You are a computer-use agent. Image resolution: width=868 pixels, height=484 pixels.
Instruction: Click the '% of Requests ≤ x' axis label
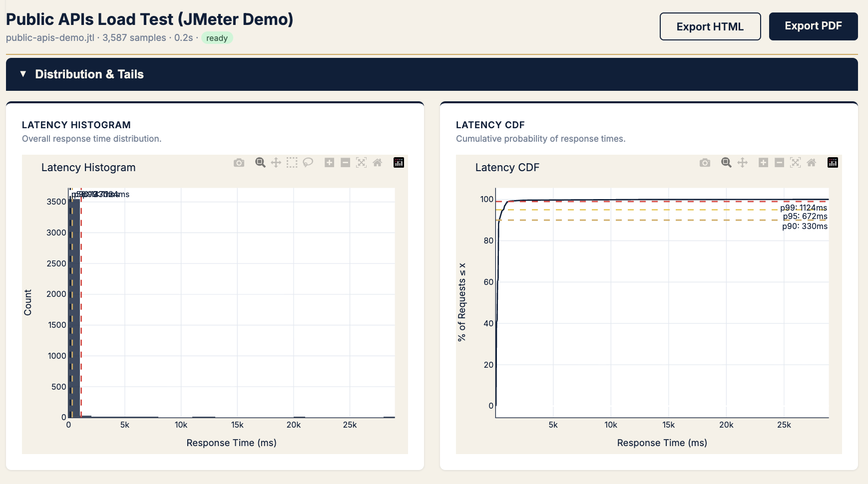[462, 302]
